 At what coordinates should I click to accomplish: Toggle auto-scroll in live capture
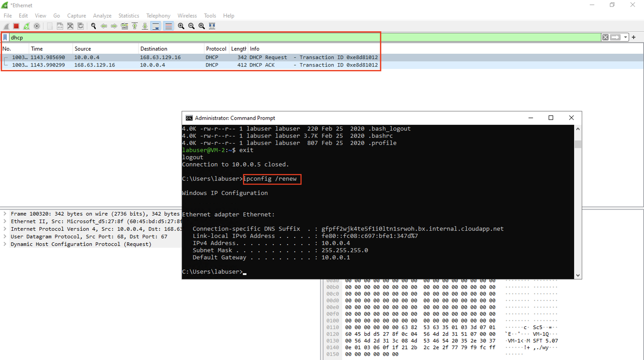pos(156,26)
